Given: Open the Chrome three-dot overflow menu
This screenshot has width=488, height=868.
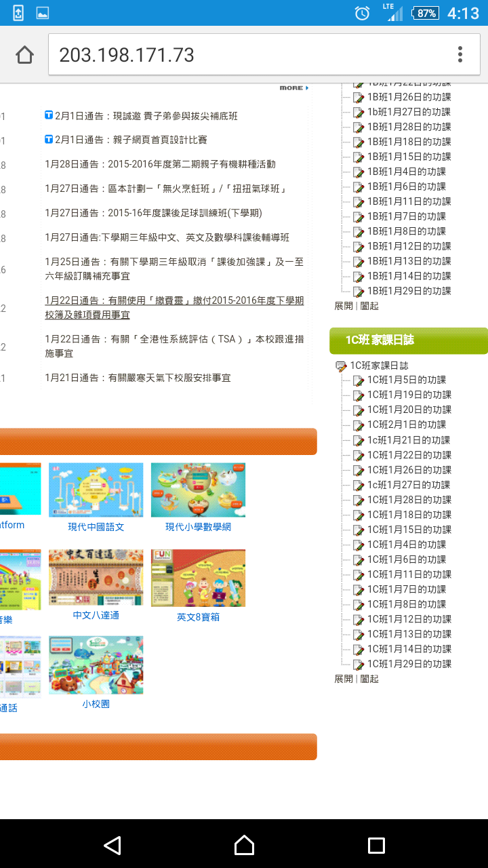Looking at the screenshot, I should click(460, 55).
